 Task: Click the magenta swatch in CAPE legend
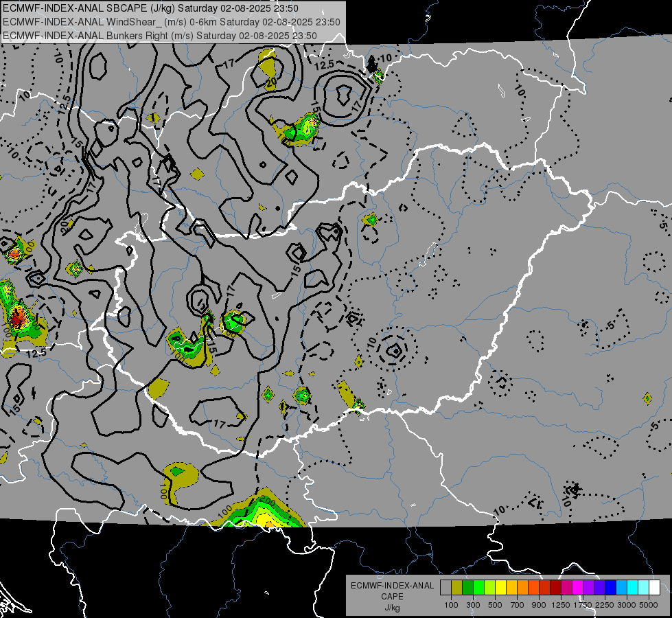coord(578,588)
